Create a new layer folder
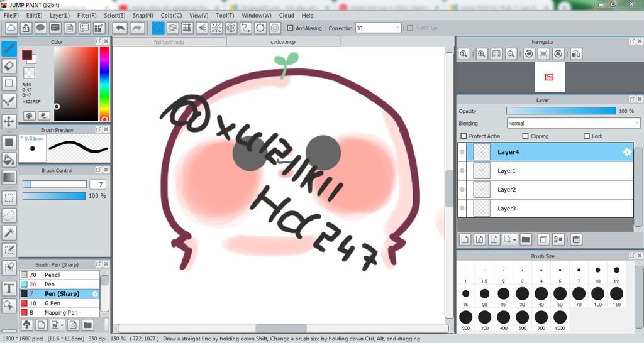 (526, 239)
